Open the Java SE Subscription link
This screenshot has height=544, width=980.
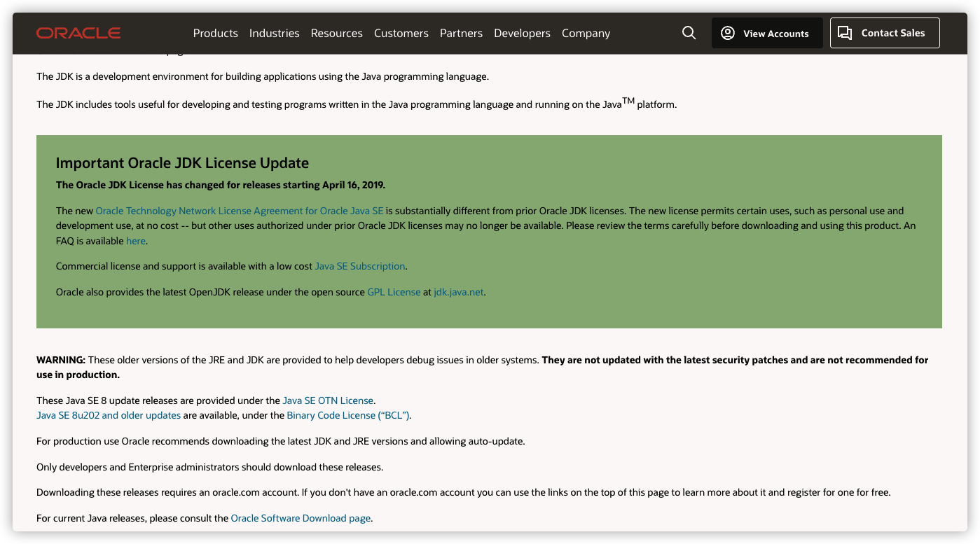[x=360, y=266]
